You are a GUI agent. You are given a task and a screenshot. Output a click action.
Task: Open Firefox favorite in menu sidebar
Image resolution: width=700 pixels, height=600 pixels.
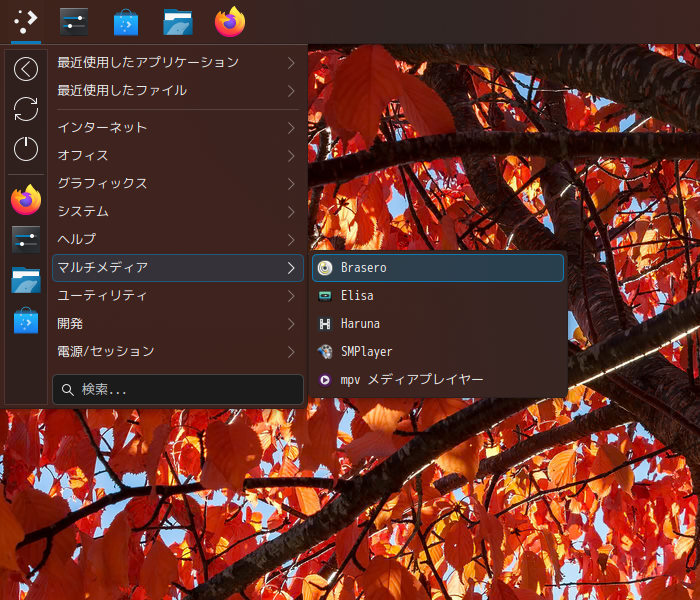click(x=26, y=200)
